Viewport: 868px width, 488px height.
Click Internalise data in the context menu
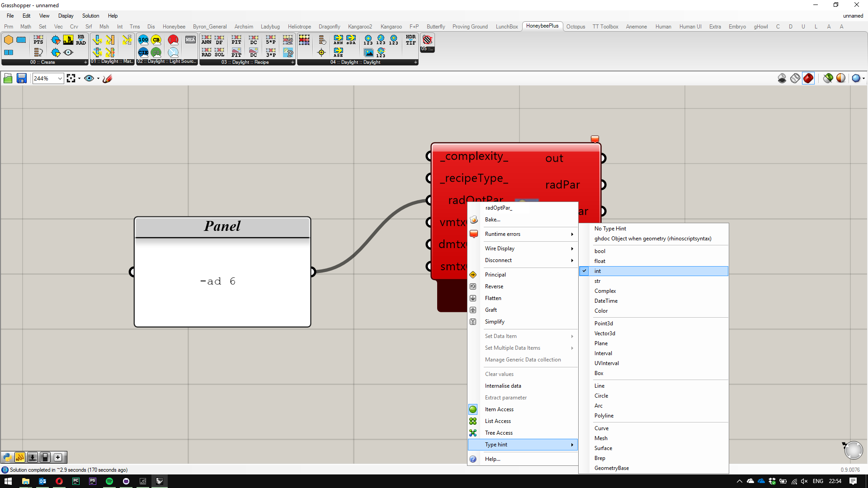503,385
